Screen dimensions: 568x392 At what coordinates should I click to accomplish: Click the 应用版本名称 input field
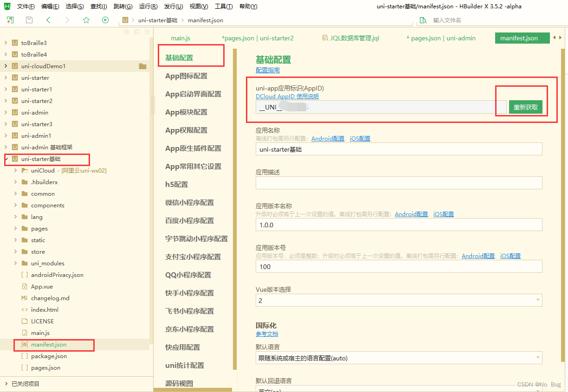[399, 225]
